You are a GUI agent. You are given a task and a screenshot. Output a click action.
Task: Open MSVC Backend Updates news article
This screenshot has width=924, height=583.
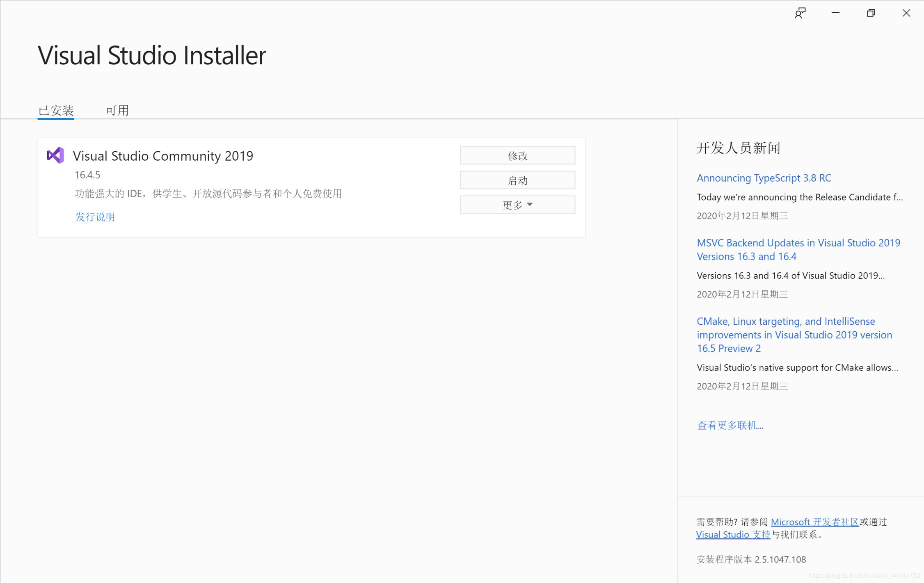(x=798, y=249)
